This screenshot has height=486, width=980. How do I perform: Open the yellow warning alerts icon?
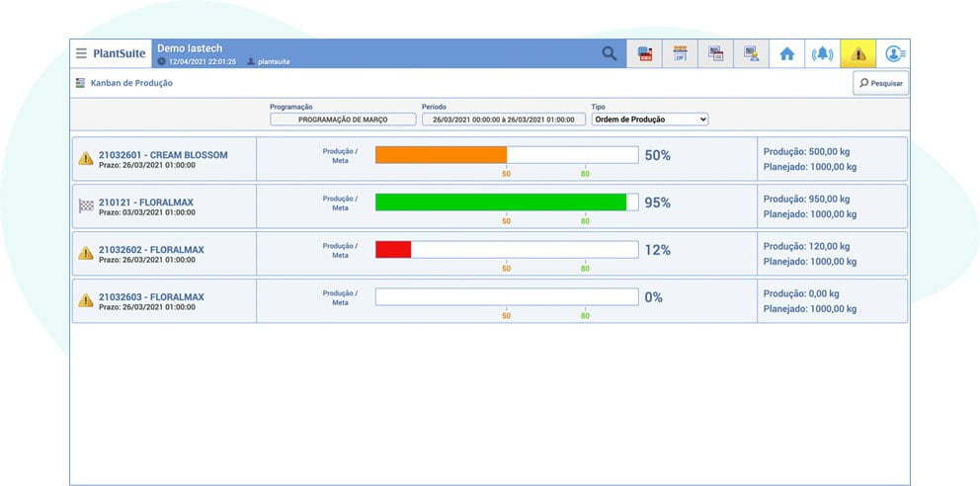(858, 53)
